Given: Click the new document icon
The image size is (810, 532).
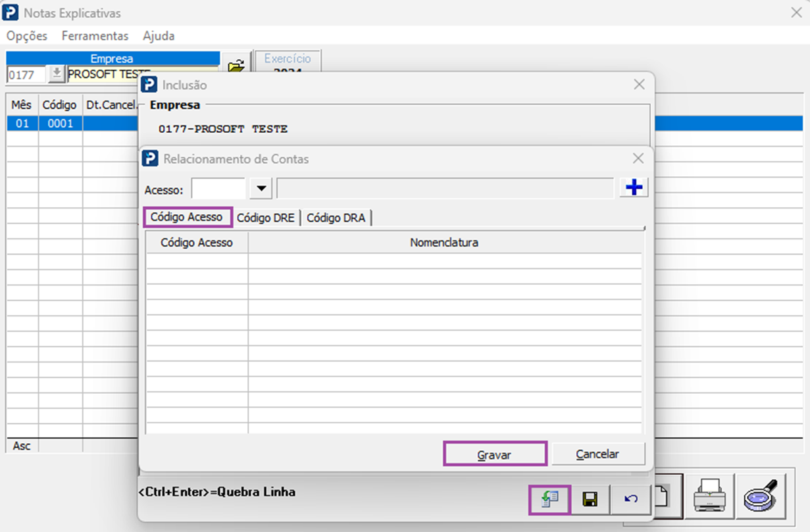Looking at the screenshot, I should (666, 497).
